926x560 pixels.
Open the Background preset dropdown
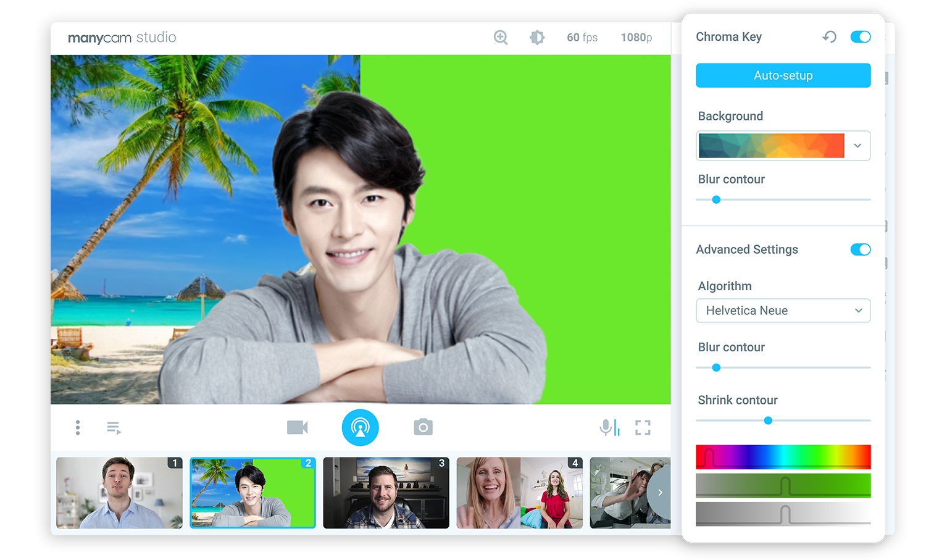[x=857, y=146]
